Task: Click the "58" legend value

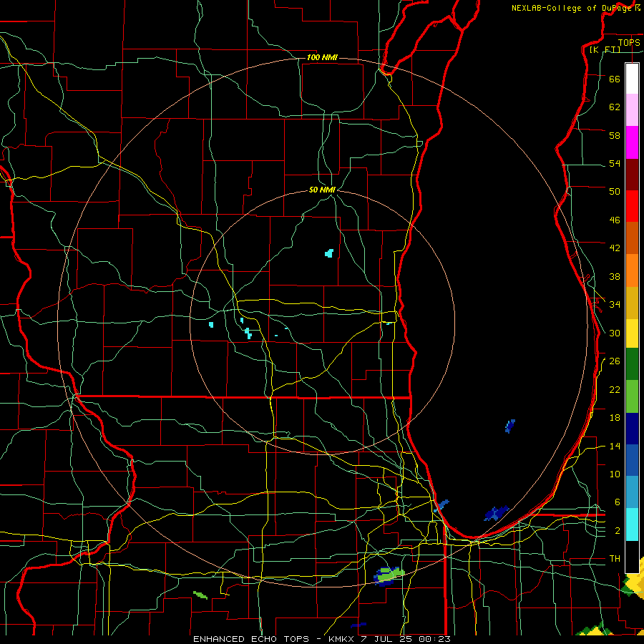Action: pyautogui.click(x=615, y=135)
